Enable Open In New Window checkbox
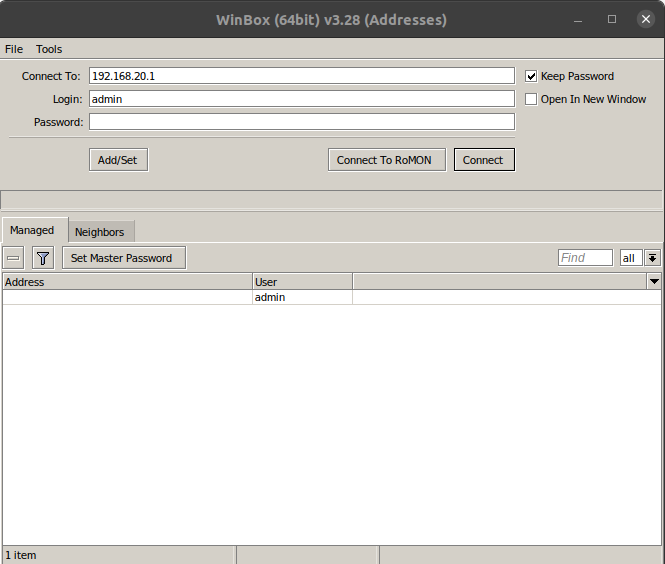 (532, 99)
